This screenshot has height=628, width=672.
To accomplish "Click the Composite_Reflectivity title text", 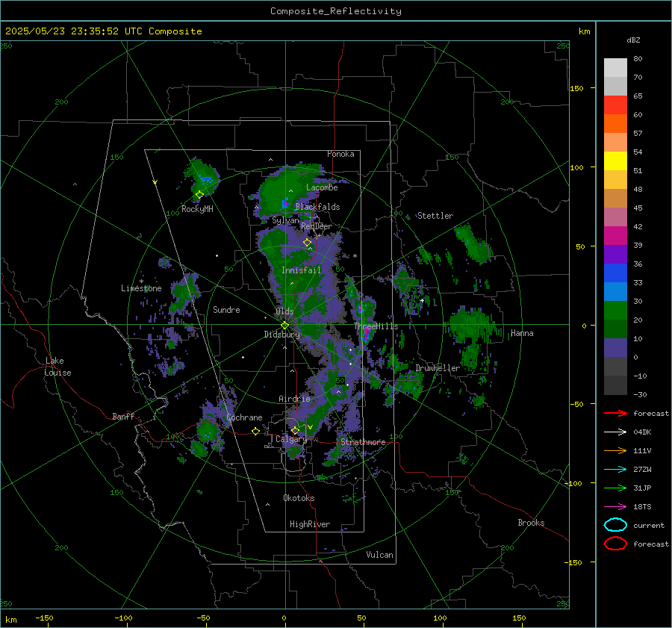I will click(x=335, y=11).
